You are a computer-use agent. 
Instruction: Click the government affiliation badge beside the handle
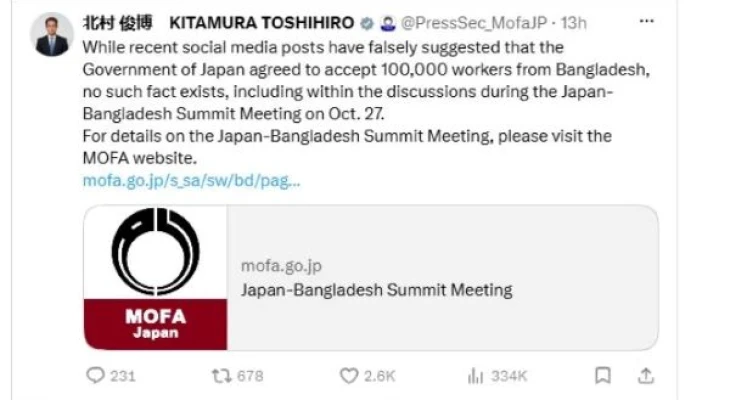(x=388, y=23)
